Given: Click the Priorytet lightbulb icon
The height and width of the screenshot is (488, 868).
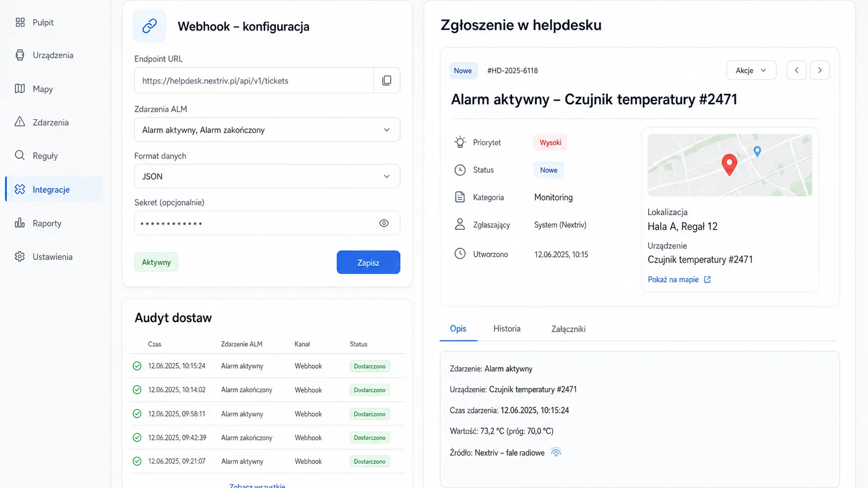Looking at the screenshot, I should pos(460,142).
